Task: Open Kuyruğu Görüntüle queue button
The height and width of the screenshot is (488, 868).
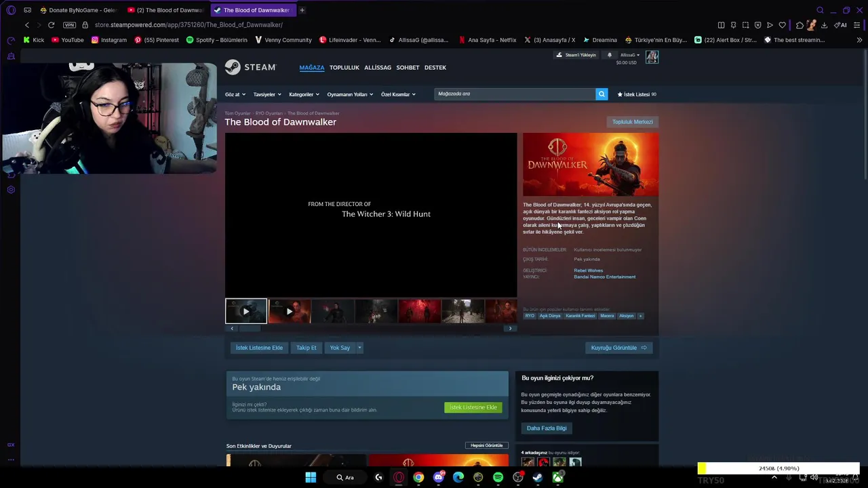Action: [x=618, y=348]
